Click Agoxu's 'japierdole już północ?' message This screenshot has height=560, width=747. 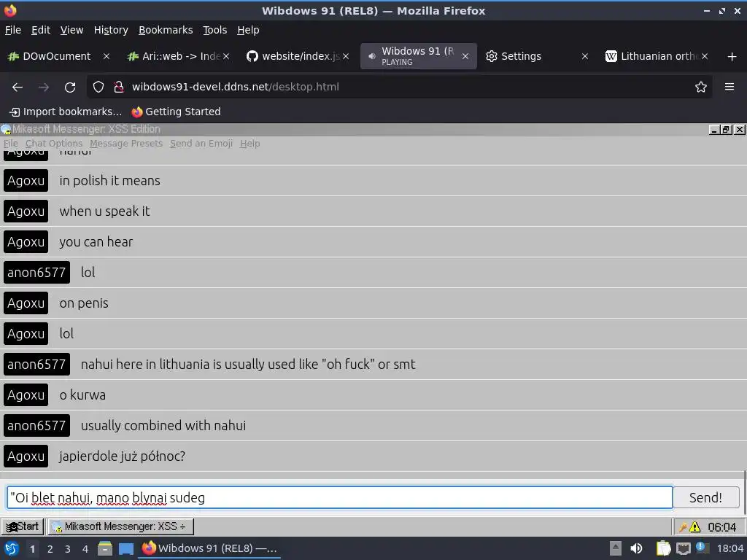[x=122, y=456]
